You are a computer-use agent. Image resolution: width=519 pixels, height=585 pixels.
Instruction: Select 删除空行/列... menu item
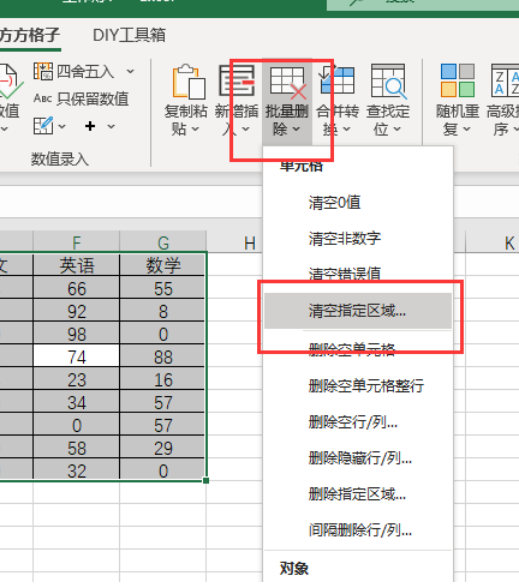[358, 422]
